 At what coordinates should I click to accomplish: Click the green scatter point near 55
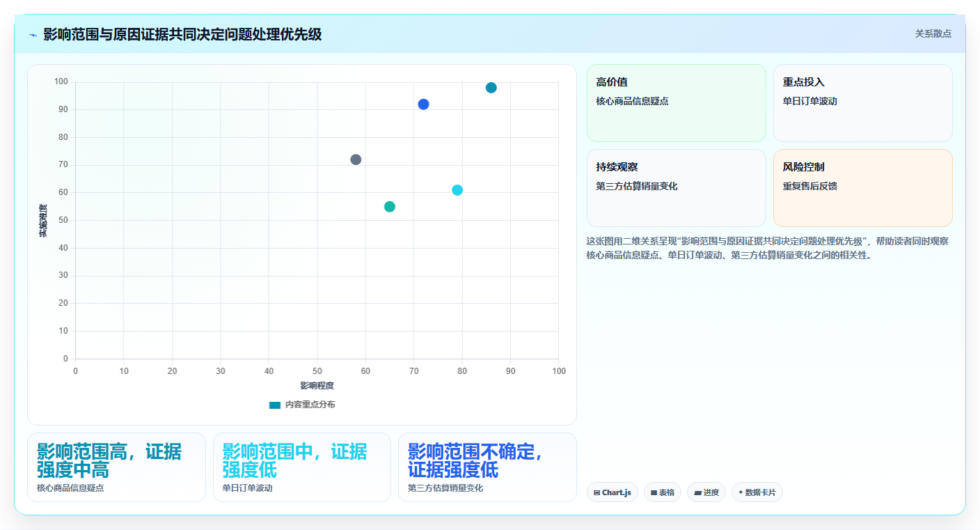coord(390,207)
